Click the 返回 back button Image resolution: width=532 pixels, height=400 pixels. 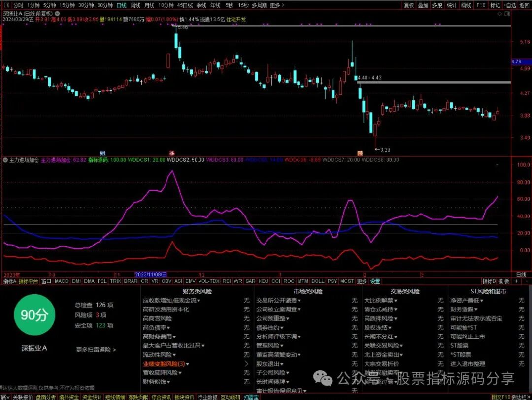click(525, 5)
